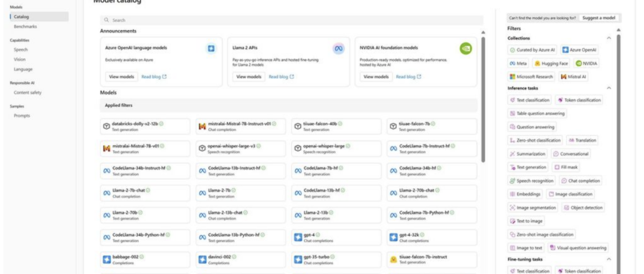The width and height of the screenshot is (644, 274).
Task: Collapse the Collections filter section
Action: (x=610, y=38)
